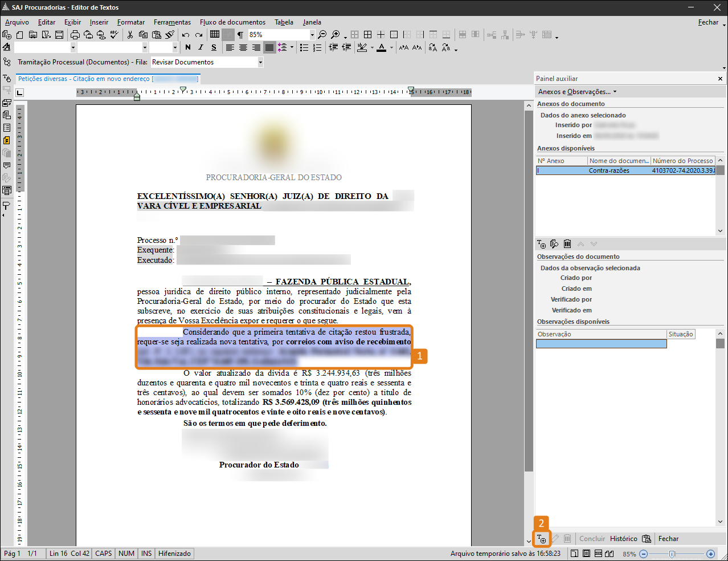The height and width of the screenshot is (561, 728).
Task: Click the add observation icon highlighted as step 2
Action: (x=542, y=539)
